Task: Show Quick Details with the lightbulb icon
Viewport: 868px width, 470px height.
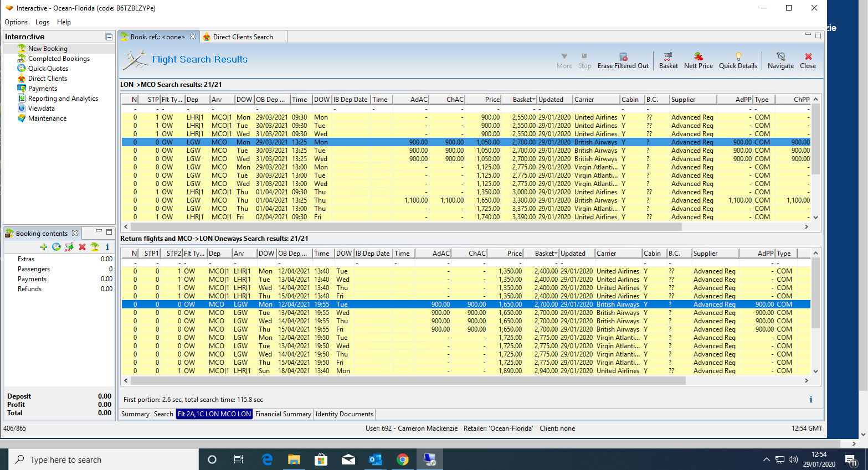Action: 738,60
